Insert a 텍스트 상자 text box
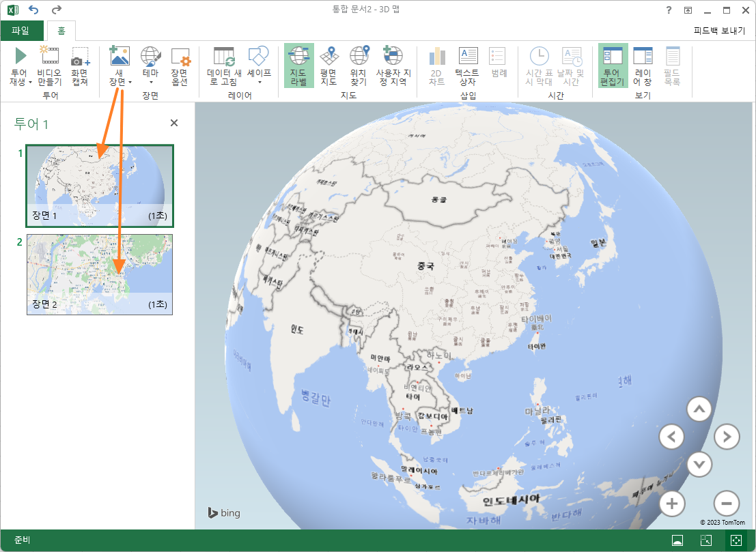756x552 pixels. pos(468,66)
